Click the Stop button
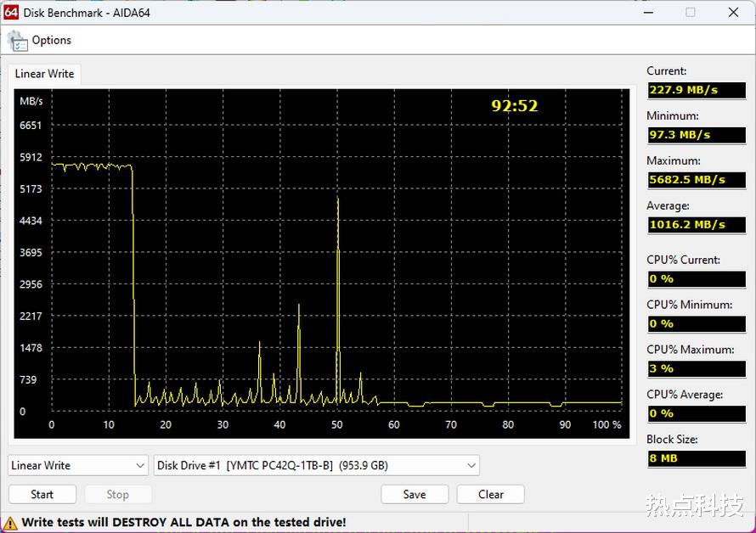 117,495
